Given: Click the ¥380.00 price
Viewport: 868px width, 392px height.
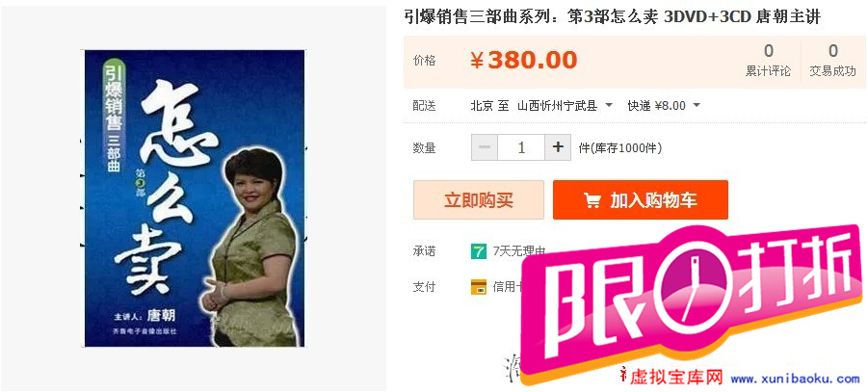Looking at the screenshot, I should tap(524, 61).
